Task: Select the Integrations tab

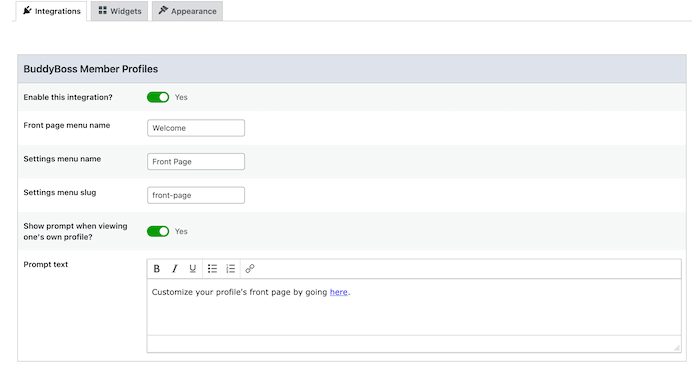Action: click(51, 11)
